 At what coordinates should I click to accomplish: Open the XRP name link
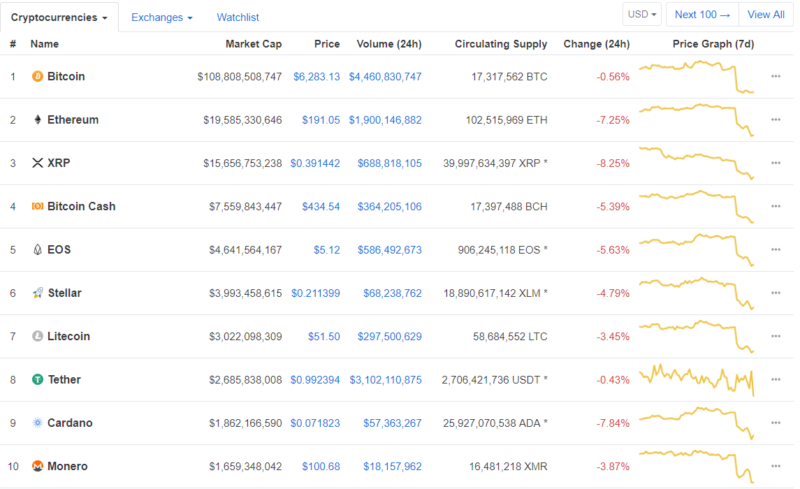(x=59, y=163)
